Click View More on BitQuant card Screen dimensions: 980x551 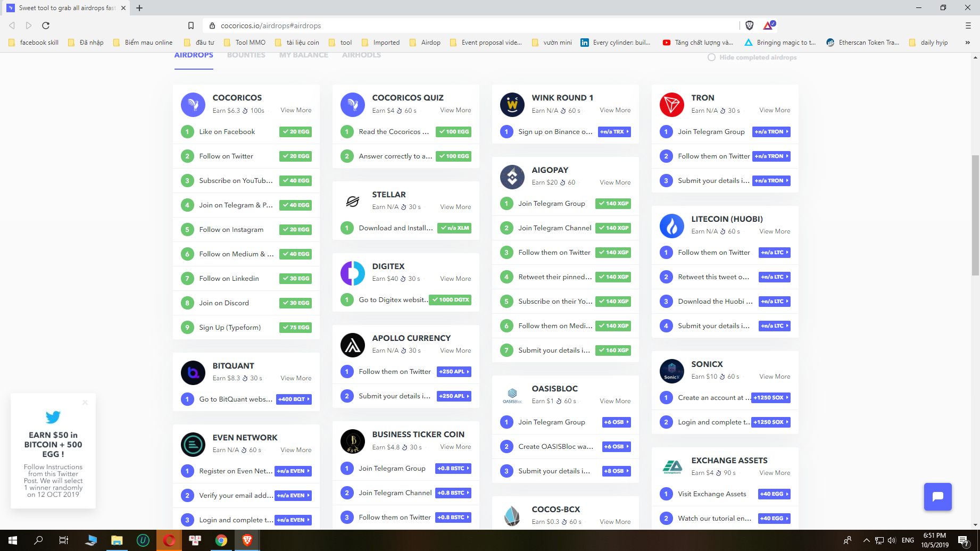coord(296,378)
